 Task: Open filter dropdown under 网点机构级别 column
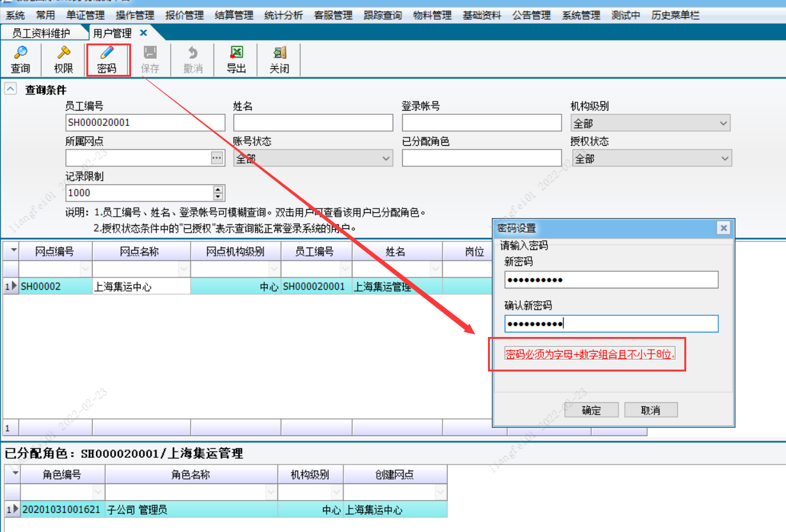274,269
